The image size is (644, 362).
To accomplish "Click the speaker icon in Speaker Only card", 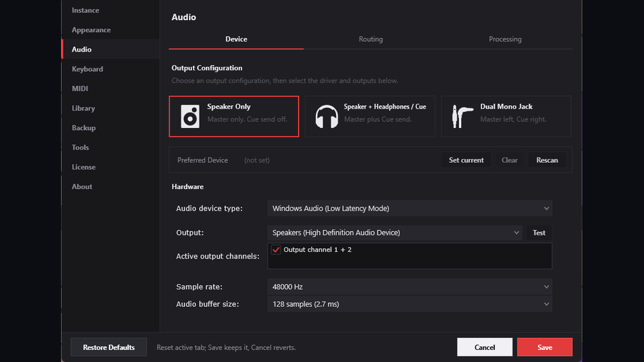I will pyautogui.click(x=190, y=116).
